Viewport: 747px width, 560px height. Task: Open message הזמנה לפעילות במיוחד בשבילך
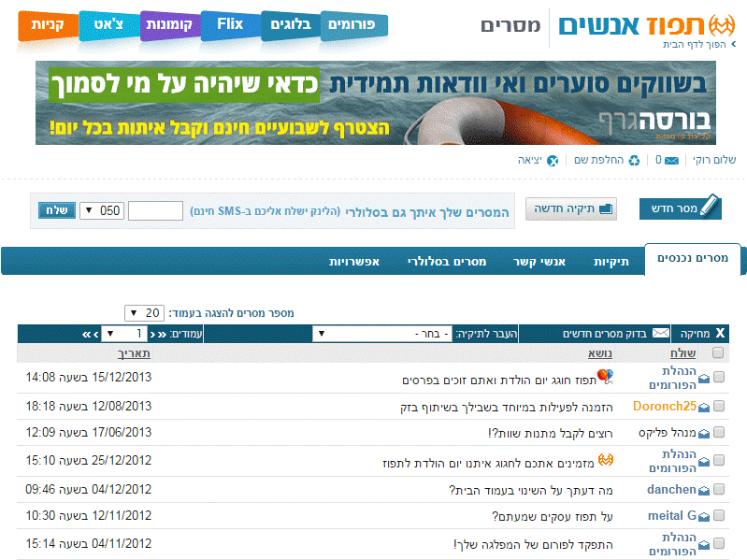(507, 407)
